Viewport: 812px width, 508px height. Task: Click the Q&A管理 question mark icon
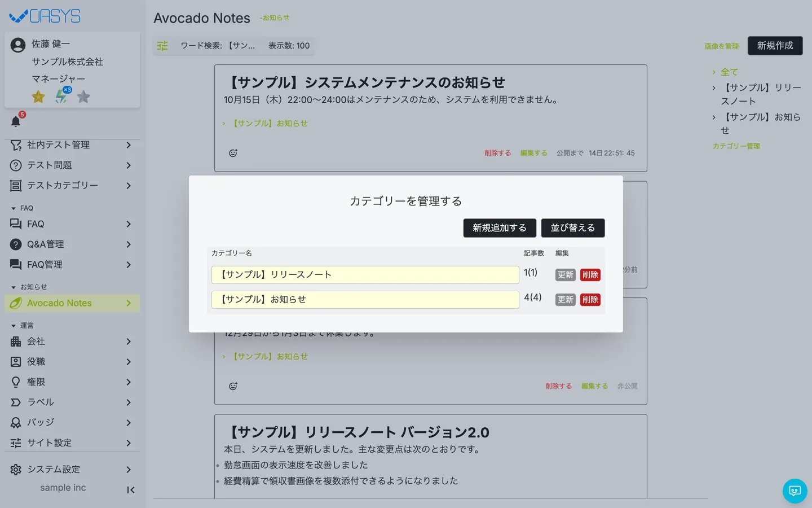click(16, 244)
